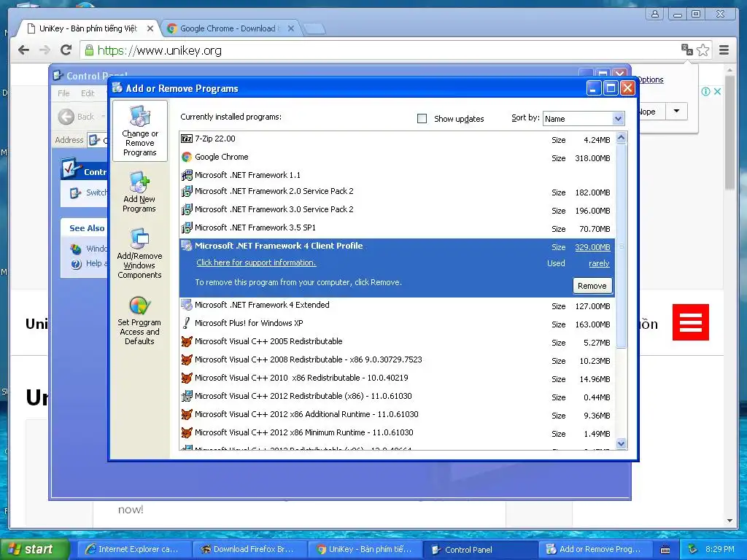The width and height of the screenshot is (747, 560).
Task: Click the .NET Framework 4 Extended icon
Action: (187, 305)
